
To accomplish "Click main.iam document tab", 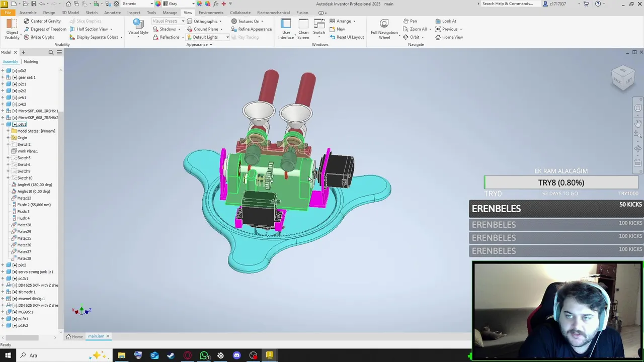I will tap(96, 336).
